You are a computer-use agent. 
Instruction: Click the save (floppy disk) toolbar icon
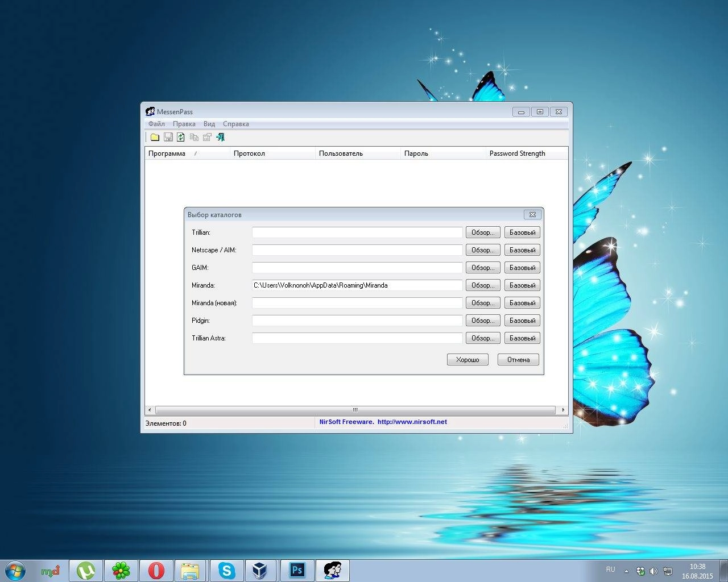168,137
